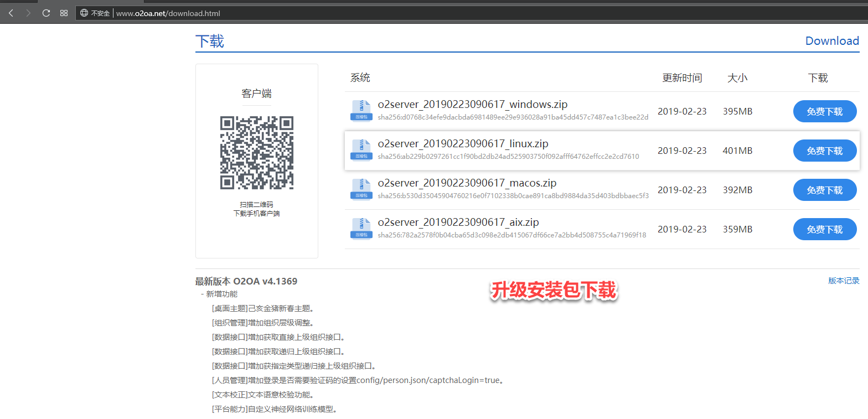Image resolution: width=868 pixels, height=419 pixels.
Task: Click the globe site-security icon
Action: tap(84, 13)
